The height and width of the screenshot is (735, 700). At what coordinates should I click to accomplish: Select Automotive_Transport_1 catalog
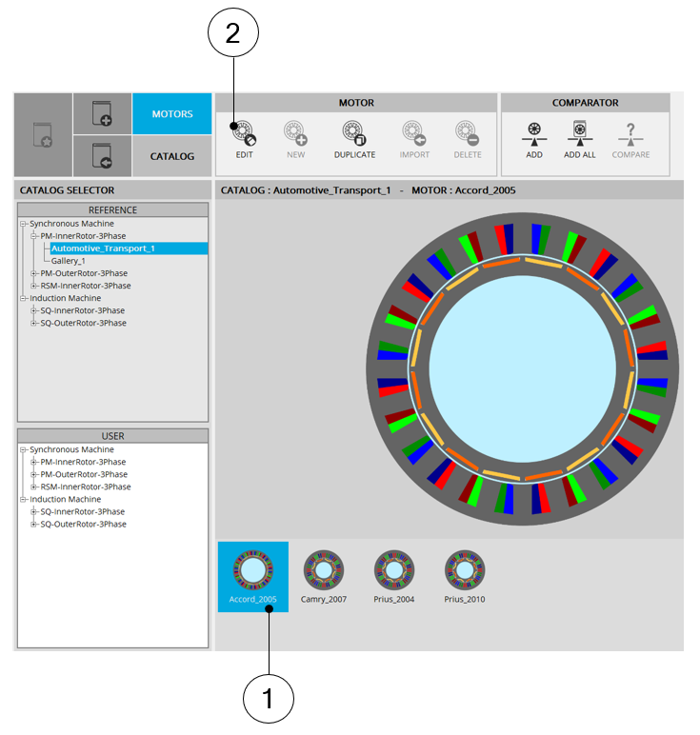tap(103, 248)
